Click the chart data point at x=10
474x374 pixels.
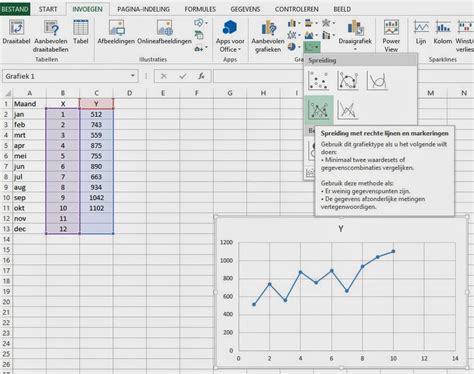click(394, 251)
